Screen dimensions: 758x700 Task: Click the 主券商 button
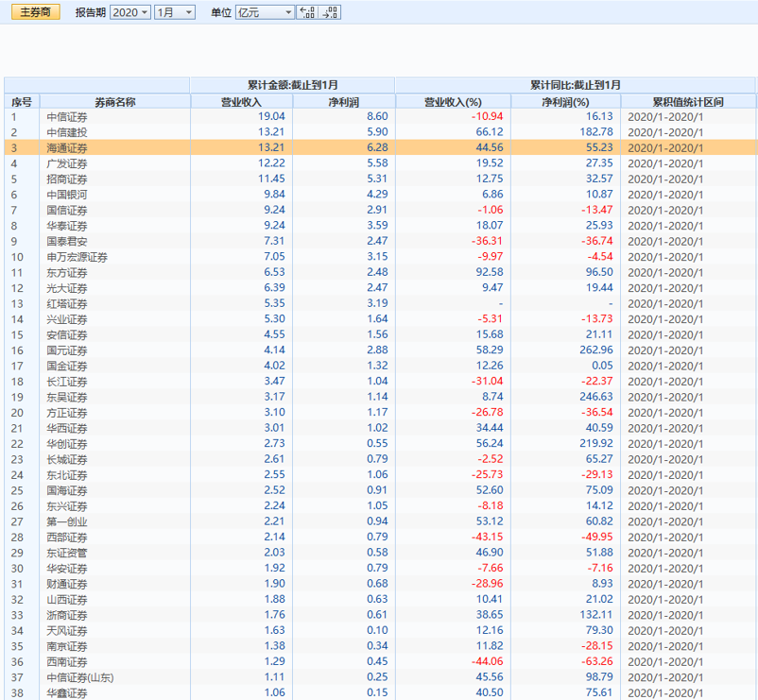click(x=35, y=12)
